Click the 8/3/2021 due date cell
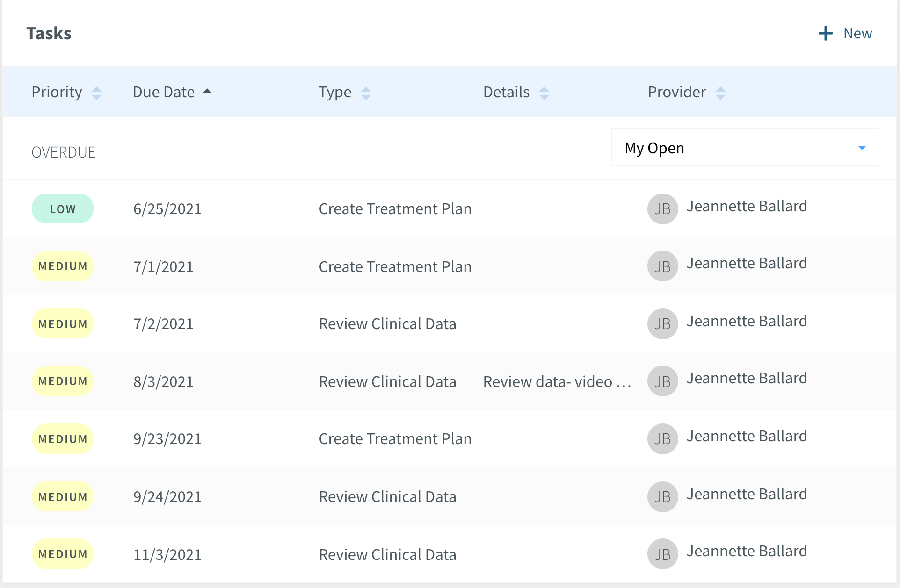The width and height of the screenshot is (900, 588). tap(163, 382)
